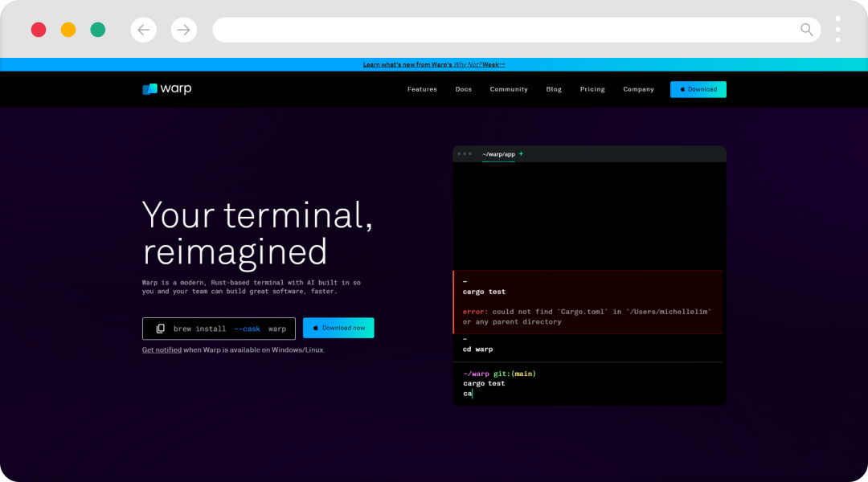Click the red window close dot

[39, 30]
